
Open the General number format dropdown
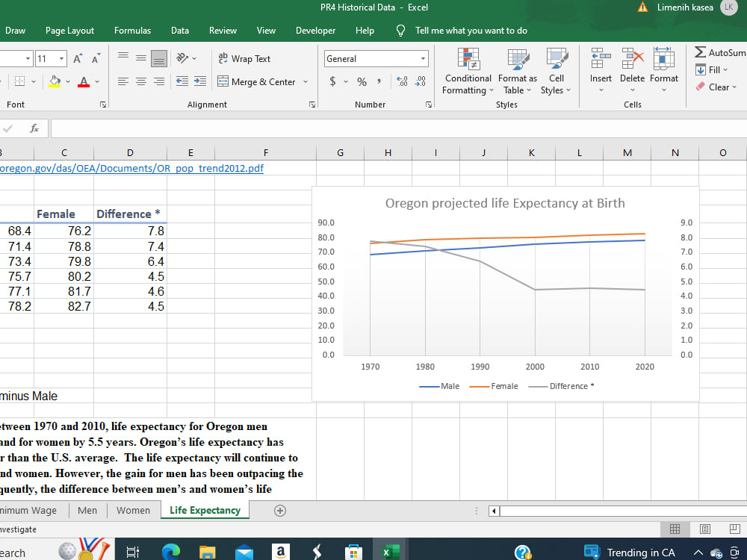423,58
